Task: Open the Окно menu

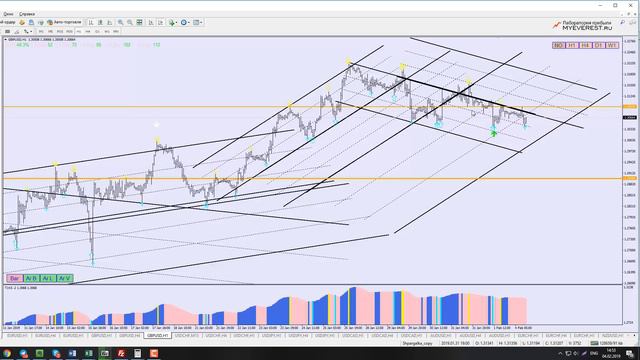Action: [8, 14]
